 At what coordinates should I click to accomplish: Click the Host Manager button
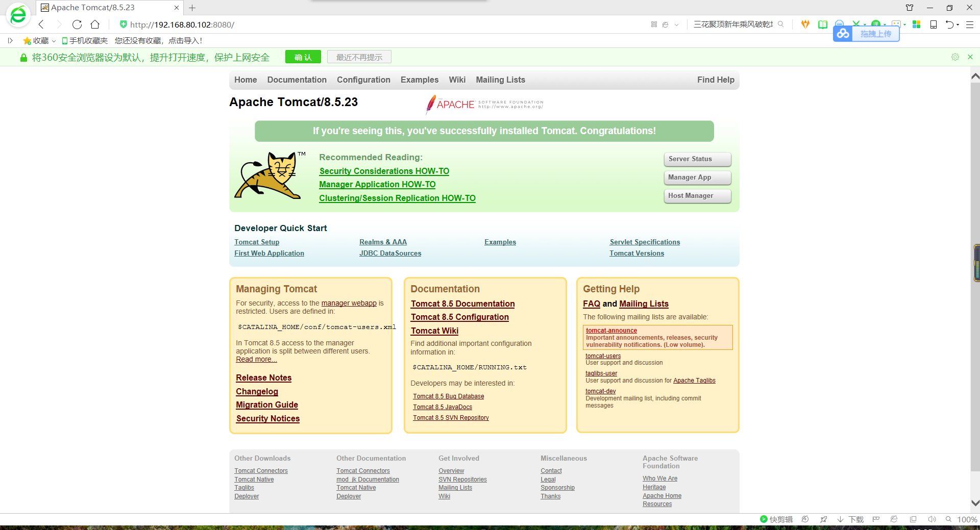[697, 196]
